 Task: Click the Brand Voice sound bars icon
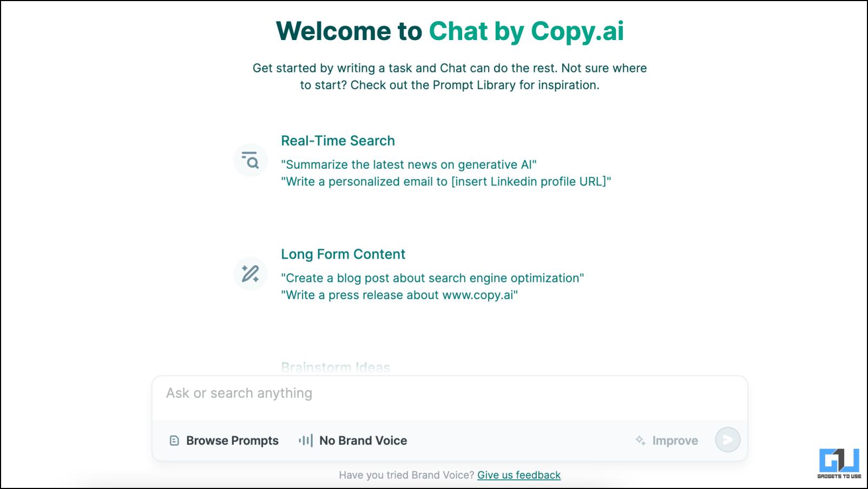(306, 440)
